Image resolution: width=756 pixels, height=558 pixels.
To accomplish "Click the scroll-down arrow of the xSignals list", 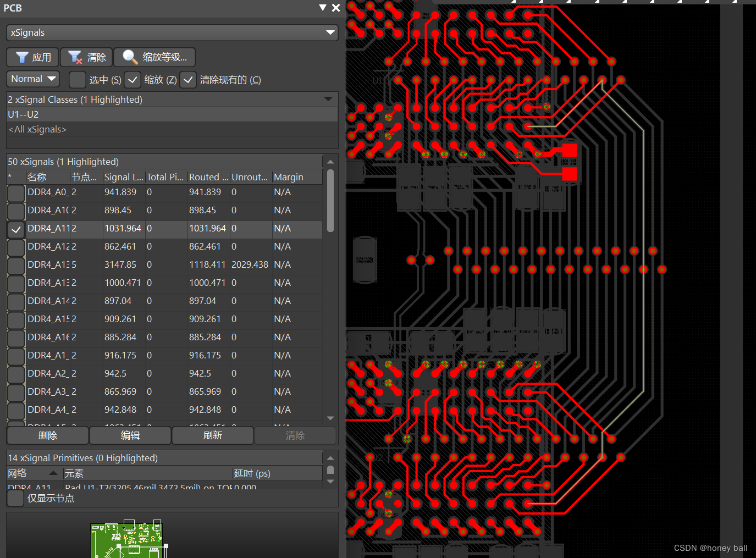I will (x=330, y=418).
